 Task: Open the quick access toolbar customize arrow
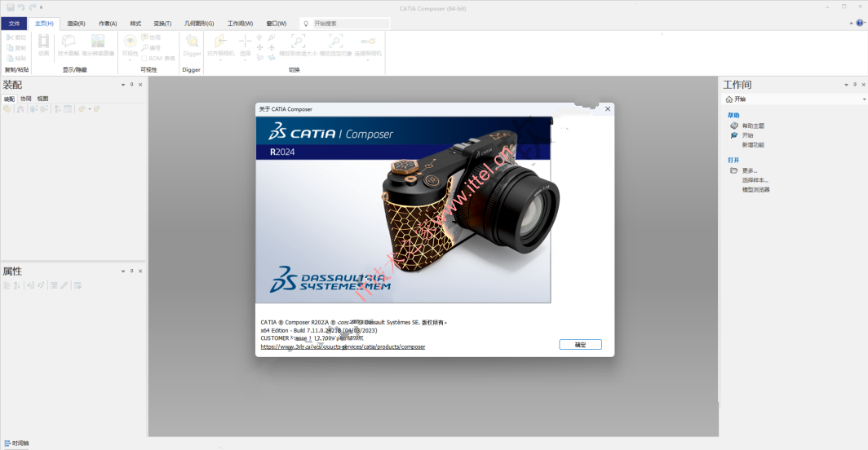pos(41,7)
